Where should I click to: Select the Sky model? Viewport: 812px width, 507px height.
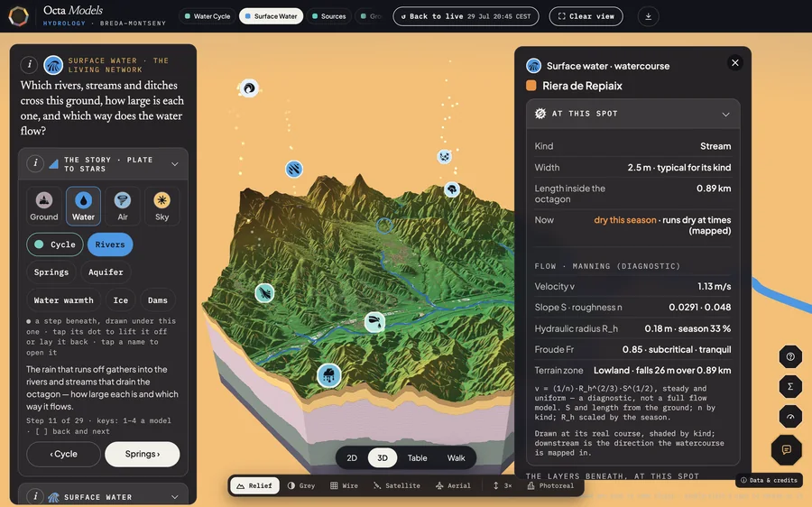click(162, 206)
